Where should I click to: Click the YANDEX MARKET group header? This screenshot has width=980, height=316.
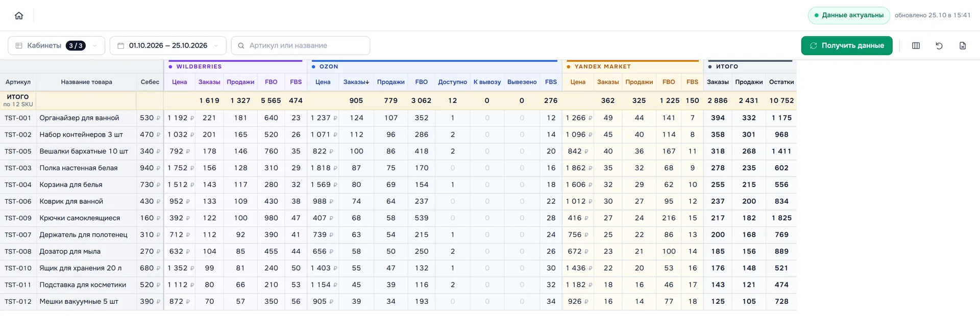603,67
